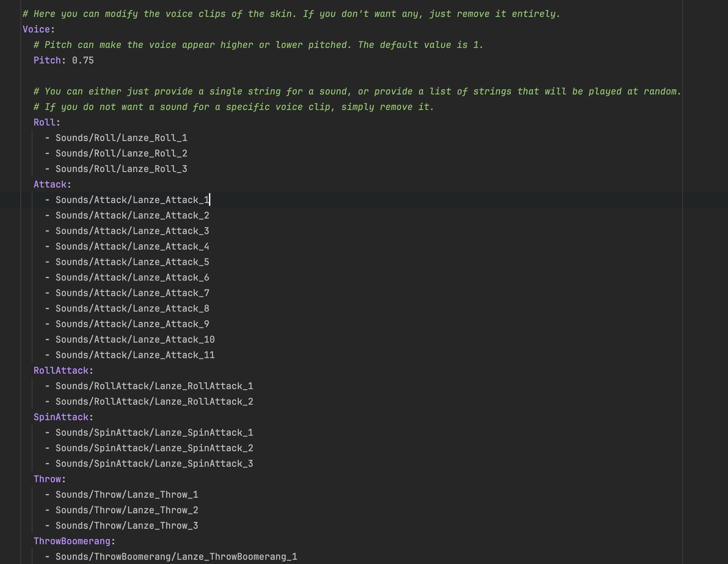
Task: Select the Lanze_Roll_2 sound entry line
Action: pyautogui.click(x=121, y=153)
